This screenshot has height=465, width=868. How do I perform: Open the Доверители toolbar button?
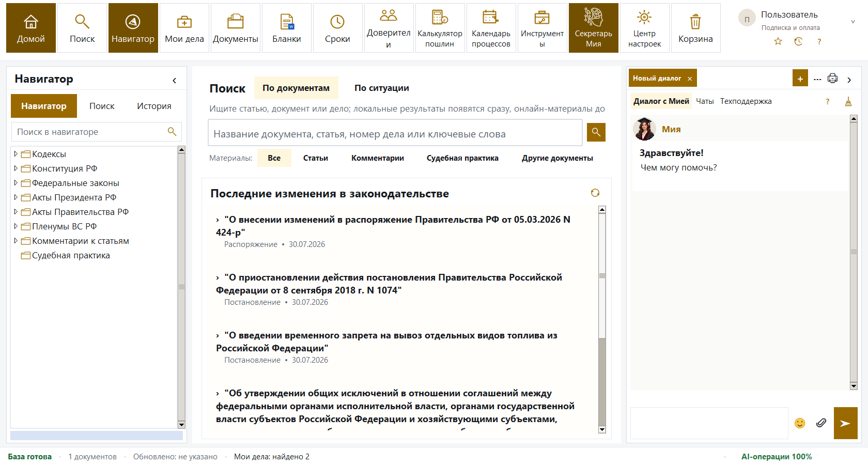[389, 28]
